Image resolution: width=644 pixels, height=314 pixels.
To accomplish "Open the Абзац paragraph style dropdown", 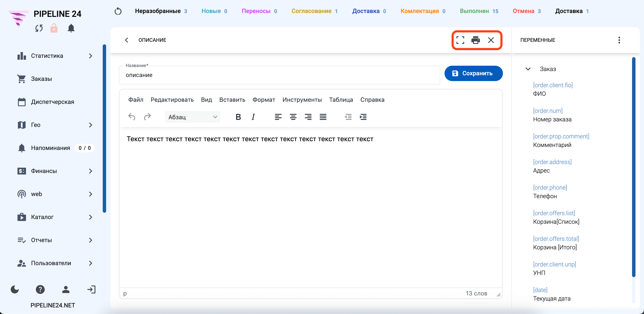I will 192,117.
